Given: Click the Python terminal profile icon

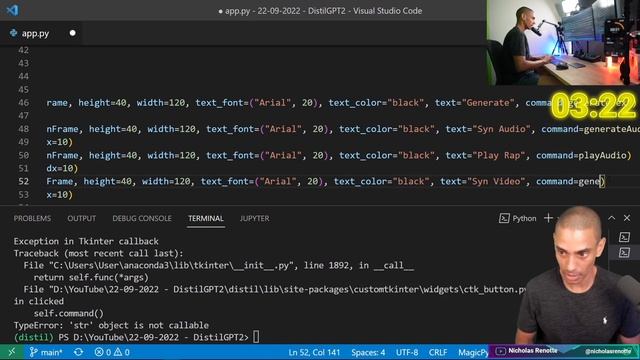Looking at the screenshot, I should pos(504,218).
